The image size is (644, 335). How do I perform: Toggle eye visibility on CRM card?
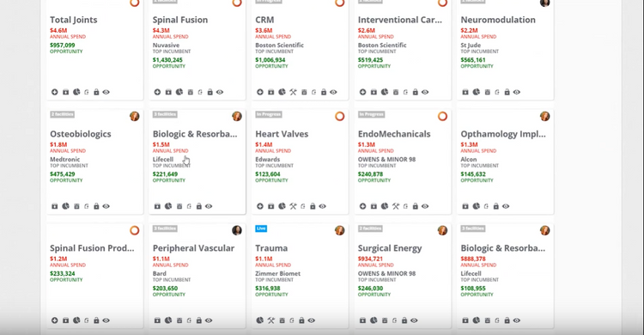click(x=333, y=92)
